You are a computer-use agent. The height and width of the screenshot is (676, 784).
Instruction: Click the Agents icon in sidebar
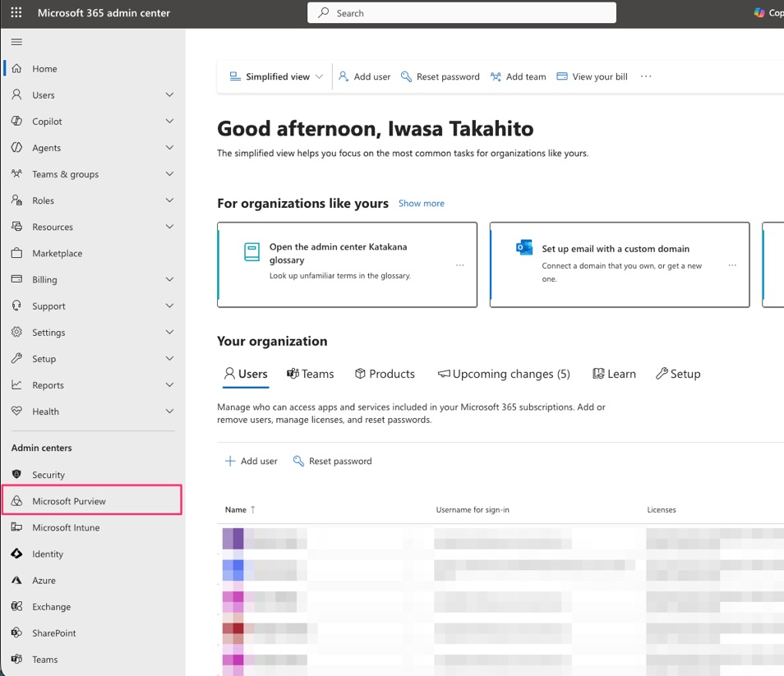tap(16, 147)
